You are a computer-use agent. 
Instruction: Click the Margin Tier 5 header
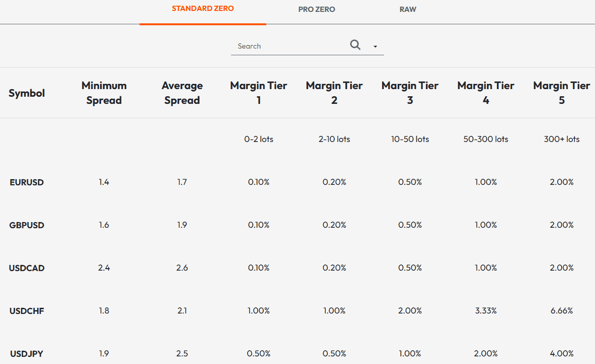pyautogui.click(x=562, y=93)
